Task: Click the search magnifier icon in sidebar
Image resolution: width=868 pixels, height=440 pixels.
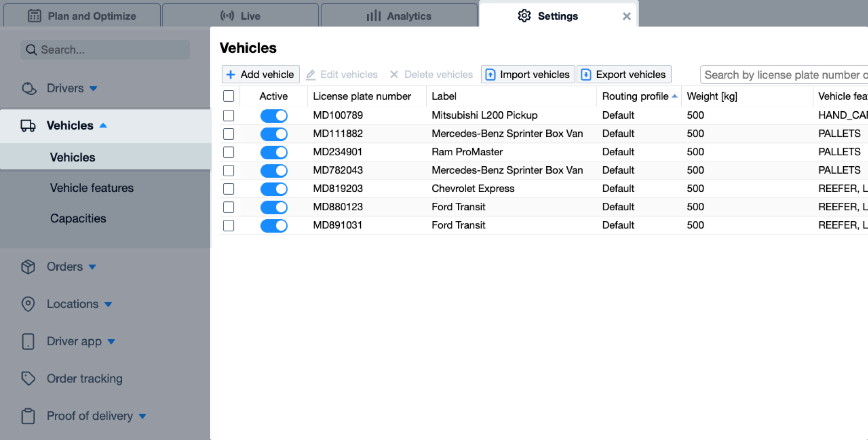Action: tap(31, 49)
